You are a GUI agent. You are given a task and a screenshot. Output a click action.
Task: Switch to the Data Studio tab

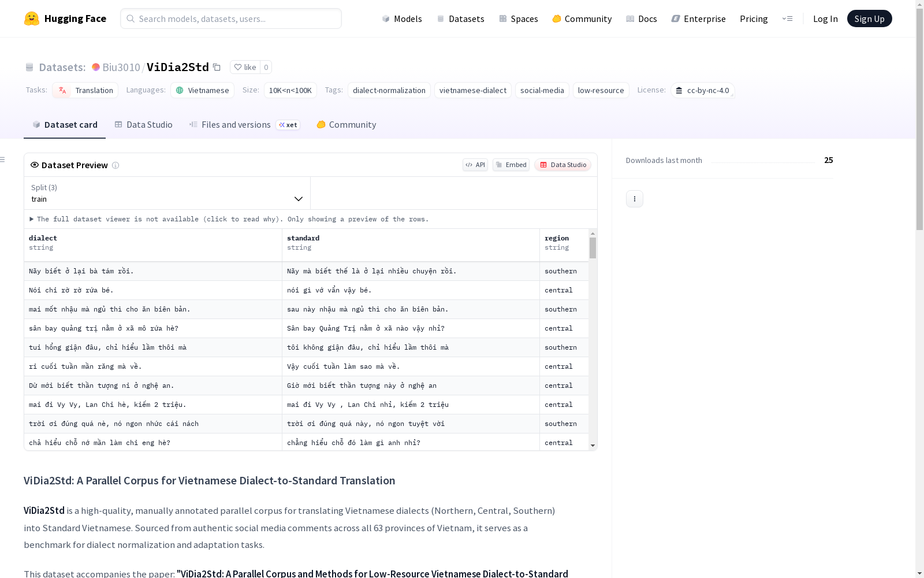(x=143, y=125)
